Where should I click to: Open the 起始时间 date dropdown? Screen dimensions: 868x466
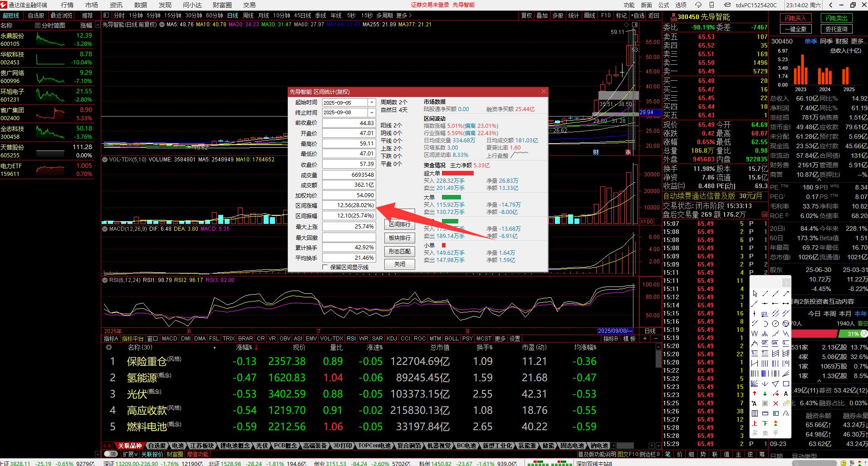click(372, 103)
